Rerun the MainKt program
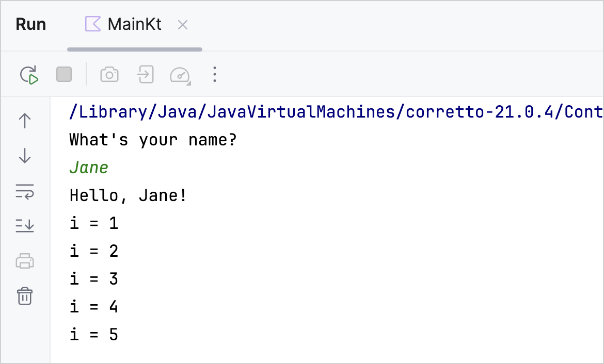Image resolution: width=604 pixels, height=364 pixels. click(29, 74)
